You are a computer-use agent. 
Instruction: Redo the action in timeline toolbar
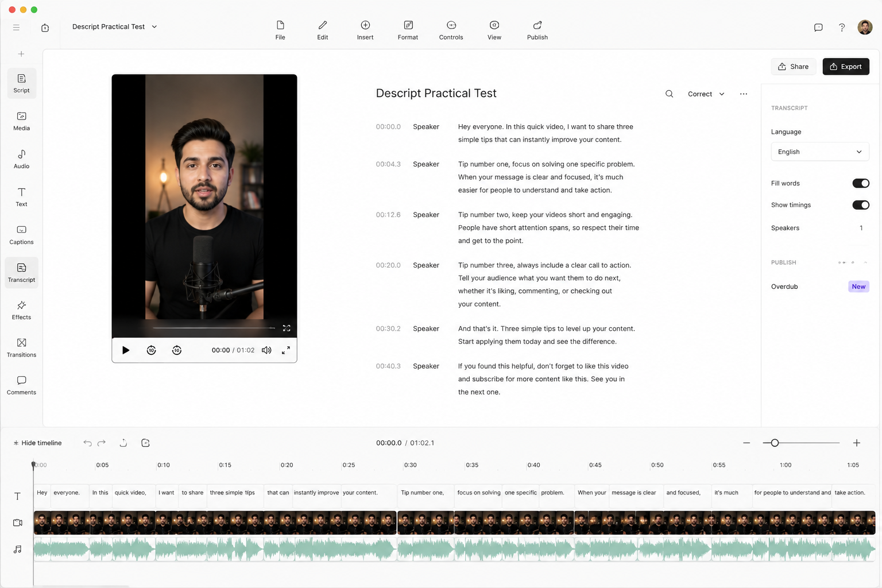pyautogui.click(x=102, y=443)
